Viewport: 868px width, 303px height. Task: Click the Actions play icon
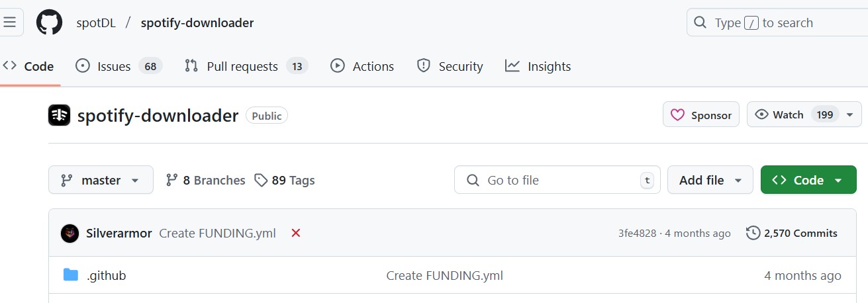coord(338,65)
